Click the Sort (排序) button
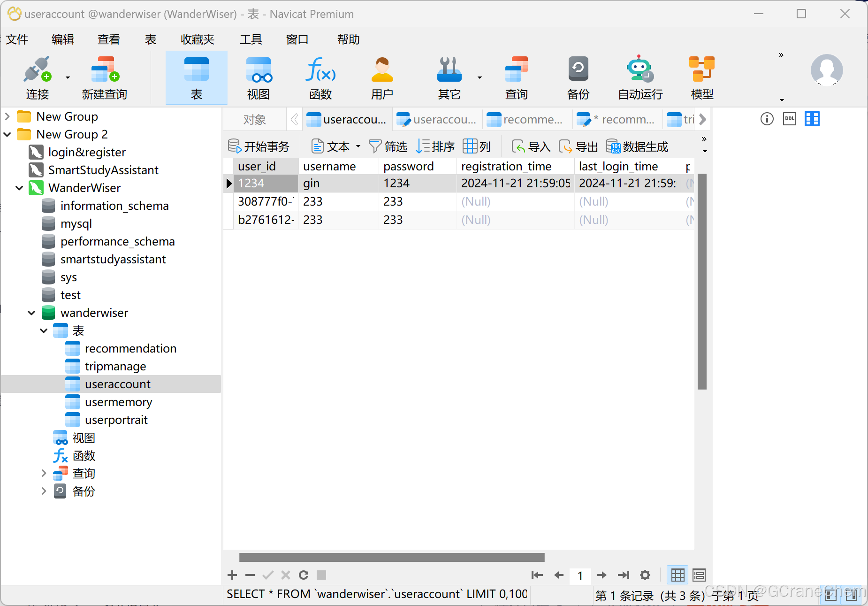The image size is (868, 606). coord(435,146)
